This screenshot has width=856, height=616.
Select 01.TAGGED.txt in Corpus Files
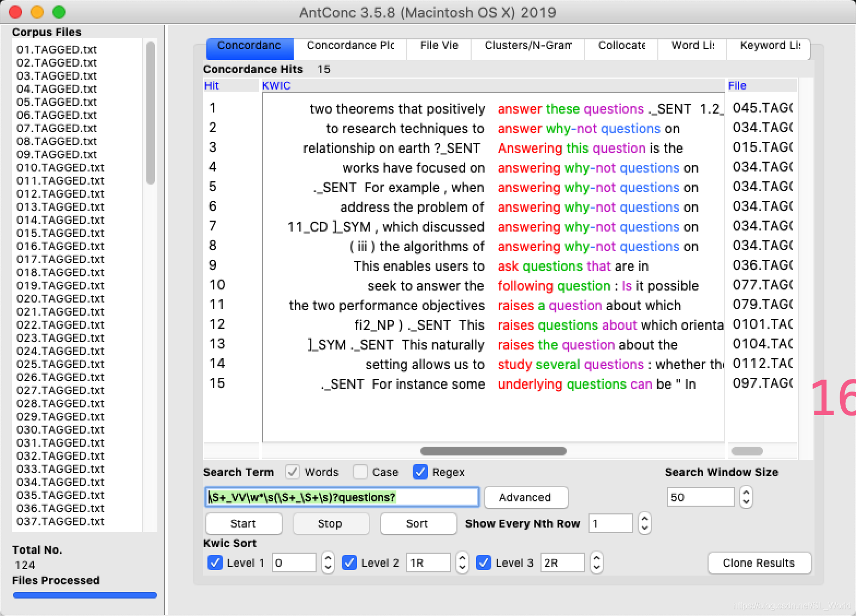(x=57, y=50)
